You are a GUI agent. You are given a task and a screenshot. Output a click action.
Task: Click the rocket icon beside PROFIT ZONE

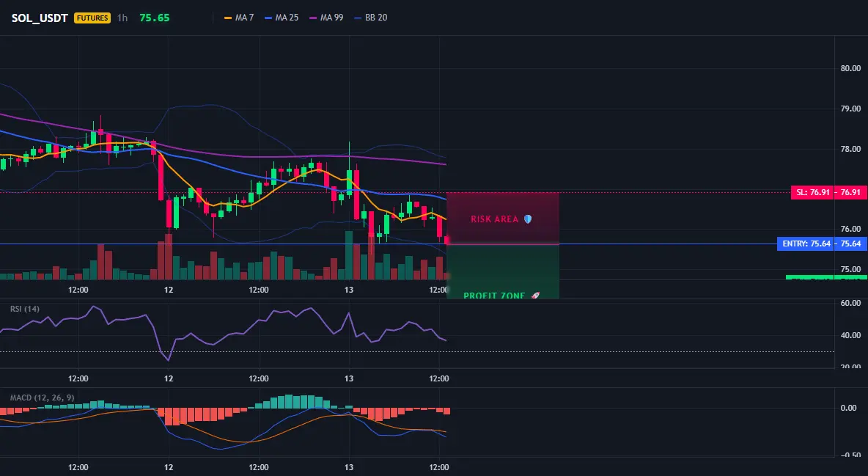pos(534,296)
